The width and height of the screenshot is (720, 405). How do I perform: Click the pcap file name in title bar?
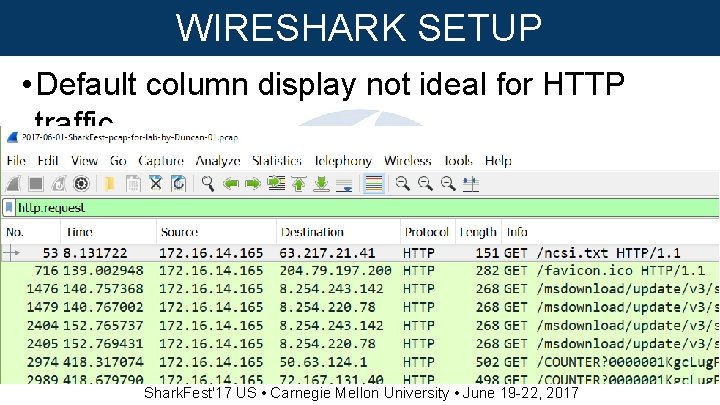click(130, 137)
